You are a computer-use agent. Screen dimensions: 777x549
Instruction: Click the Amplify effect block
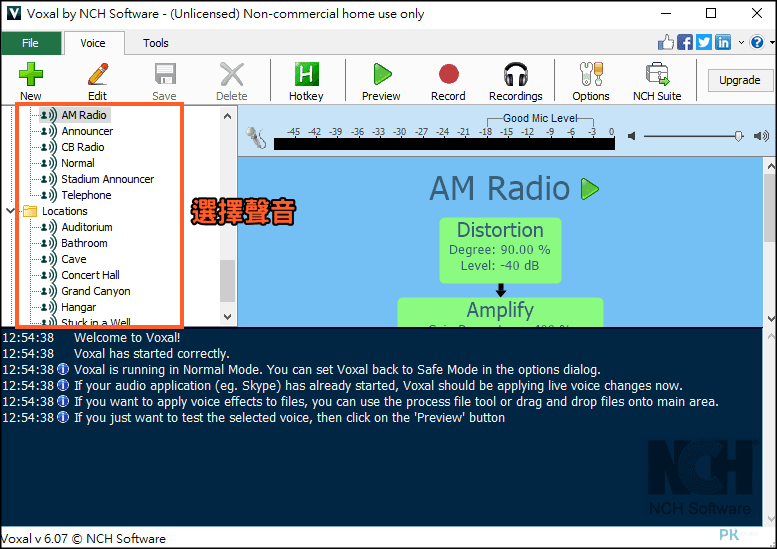tap(500, 312)
